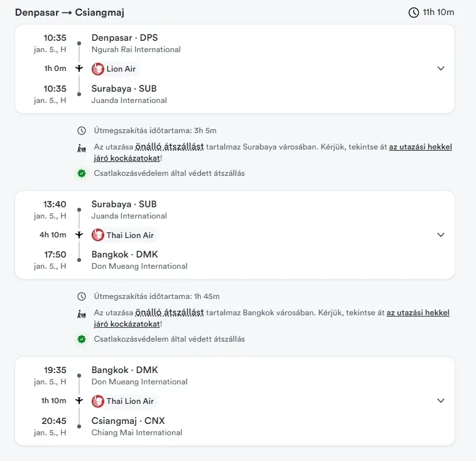
Task: Click Thai Lion Air logo for Surabaya–Bangkok flight
Action: coord(98,235)
